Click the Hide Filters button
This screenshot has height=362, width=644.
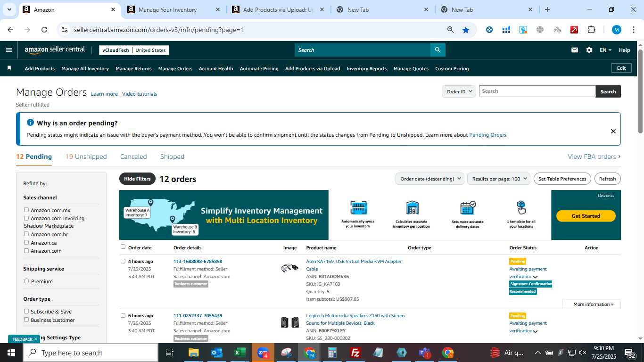pos(137,179)
